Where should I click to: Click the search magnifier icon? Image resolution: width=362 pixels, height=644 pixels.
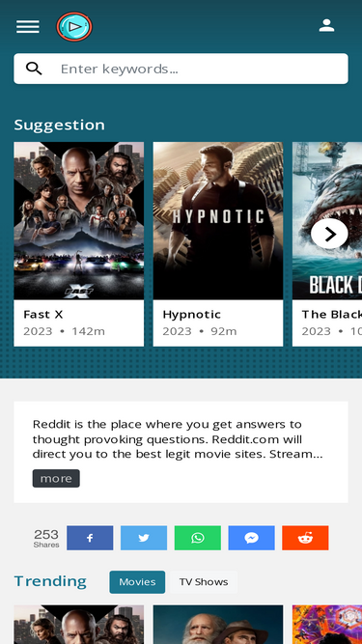coord(34,69)
